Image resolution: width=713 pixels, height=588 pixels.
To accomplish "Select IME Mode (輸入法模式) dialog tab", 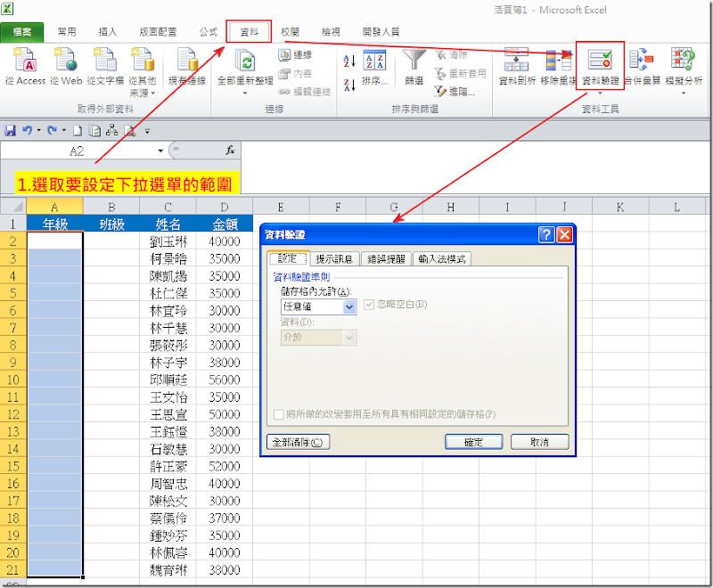I will coord(441,259).
